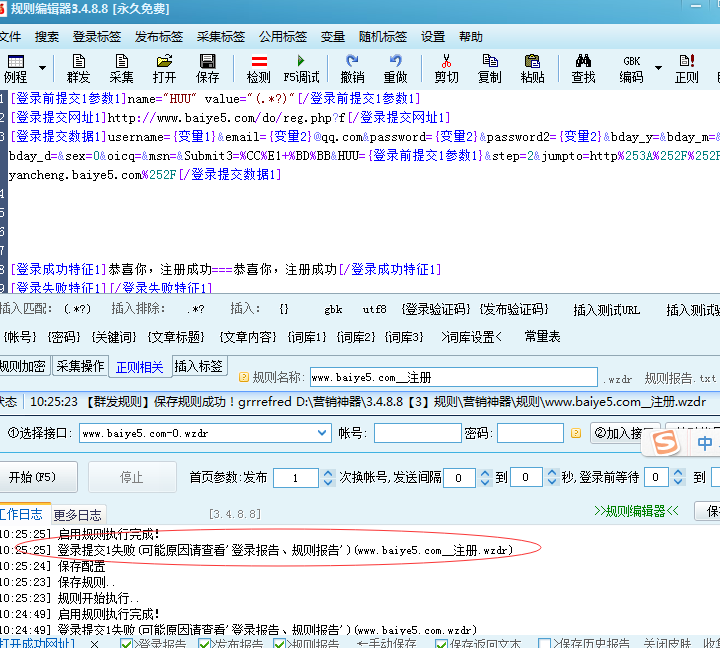The width and height of the screenshot is (720, 648).
Task: Undo with the 撤销 icon
Action: [352, 68]
